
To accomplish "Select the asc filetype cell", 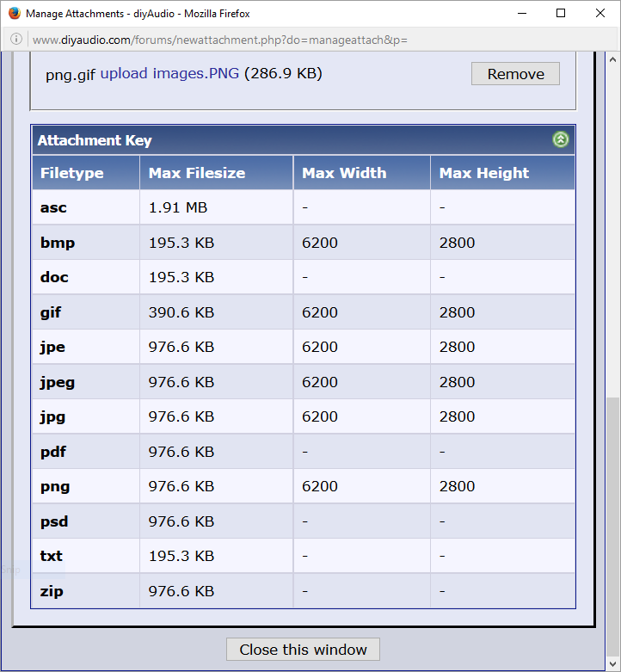I will 86,207.
